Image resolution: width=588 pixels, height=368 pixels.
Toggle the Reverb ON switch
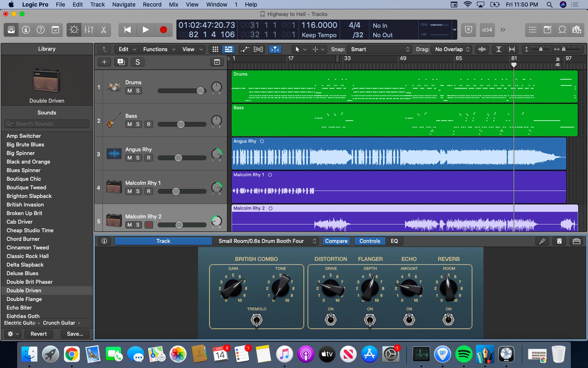click(448, 319)
